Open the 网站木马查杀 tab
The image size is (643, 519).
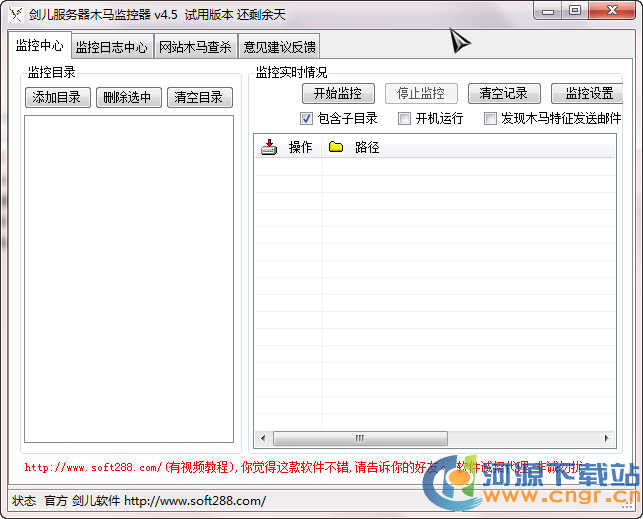(195, 47)
